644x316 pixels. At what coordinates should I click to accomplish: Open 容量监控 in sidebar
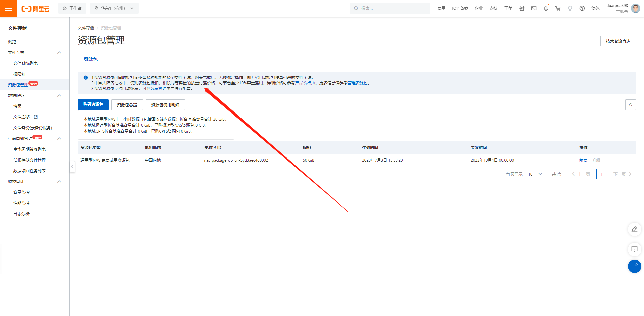(x=21, y=192)
